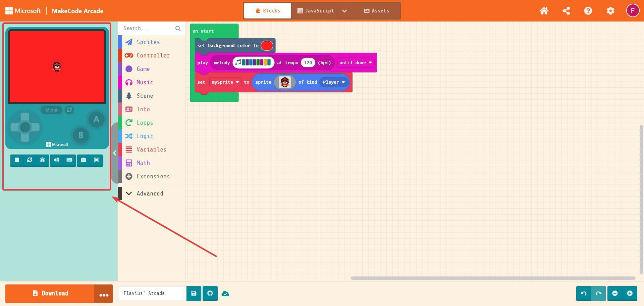Collapse the simulator panel

coord(114,153)
